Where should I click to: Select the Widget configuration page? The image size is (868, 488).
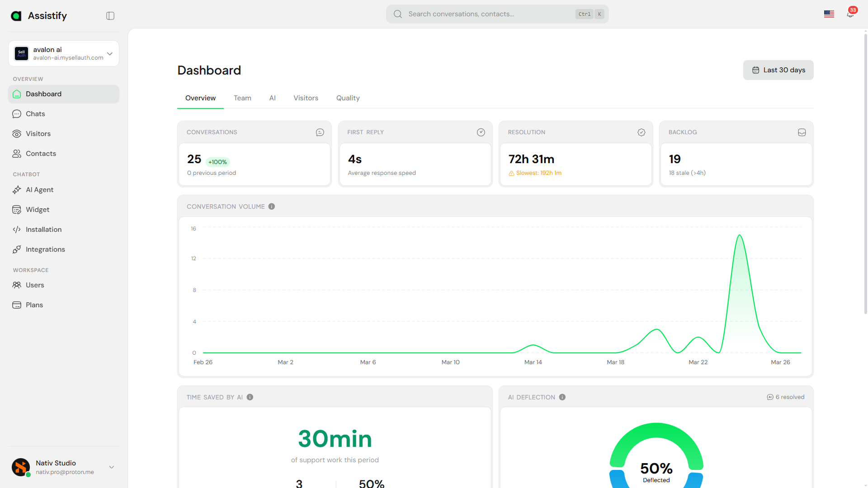pyautogui.click(x=38, y=209)
